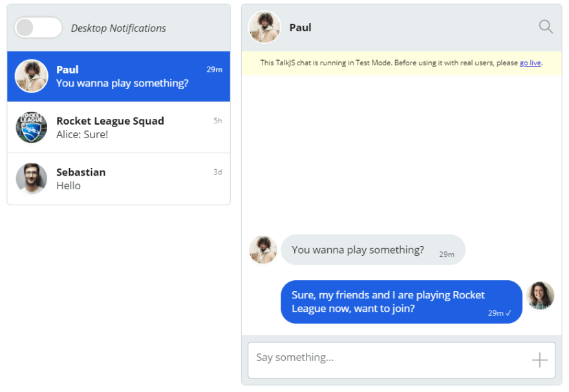This screenshot has width=569, height=392.
Task: Click the blue Rocket League sent message bubble
Action: tap(402, 302)
